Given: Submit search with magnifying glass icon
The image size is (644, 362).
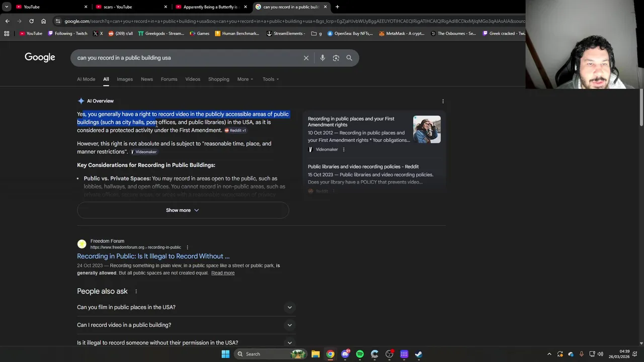Looking at the screenshot, I should coord(349,58).
